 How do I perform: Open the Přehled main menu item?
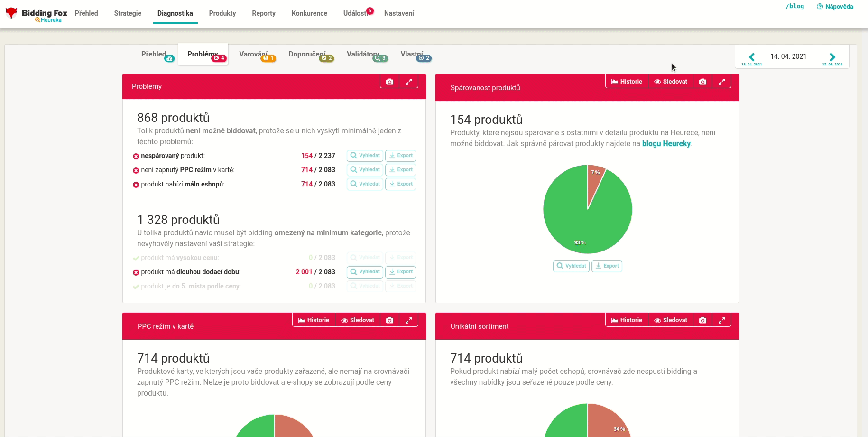click(86, 13)
